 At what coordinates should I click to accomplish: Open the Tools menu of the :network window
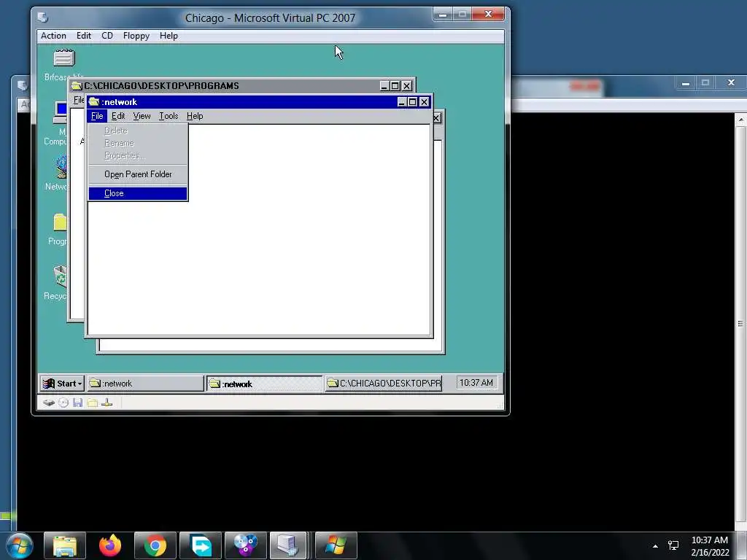click(169, 116)
